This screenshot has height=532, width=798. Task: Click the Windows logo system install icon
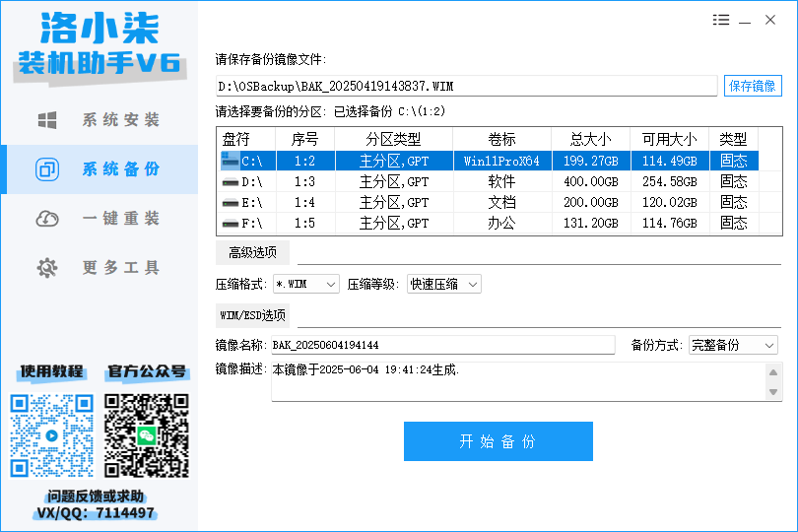[47, 120]
